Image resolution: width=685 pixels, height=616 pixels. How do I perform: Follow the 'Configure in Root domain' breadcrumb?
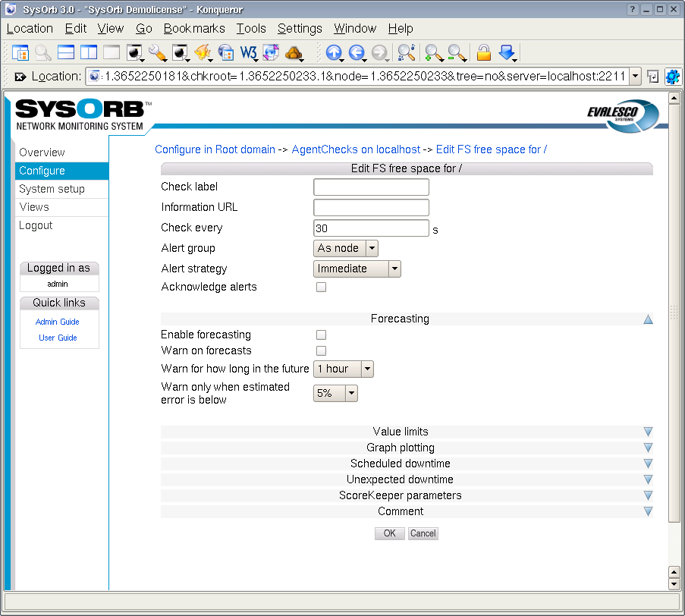[215, 149]
